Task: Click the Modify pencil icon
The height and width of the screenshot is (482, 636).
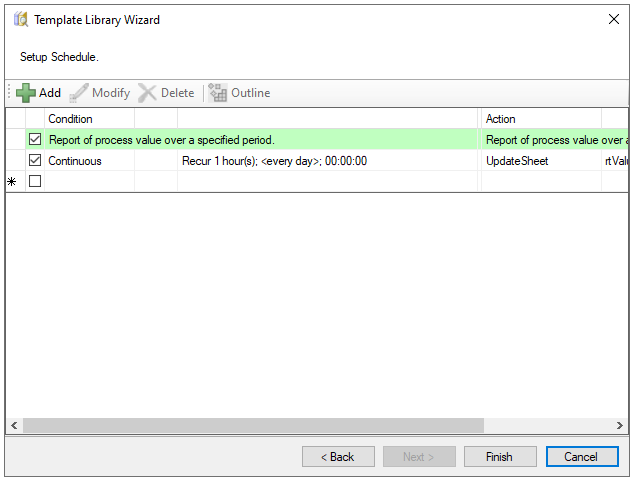Action: click(x=79, y=93)
